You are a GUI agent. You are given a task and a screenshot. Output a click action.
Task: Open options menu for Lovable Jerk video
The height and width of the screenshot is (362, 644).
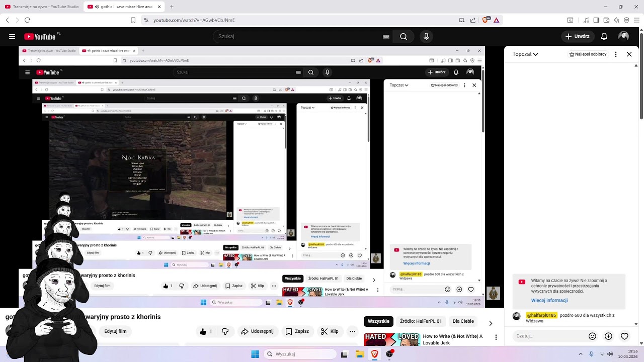click(x=496, y=338)
